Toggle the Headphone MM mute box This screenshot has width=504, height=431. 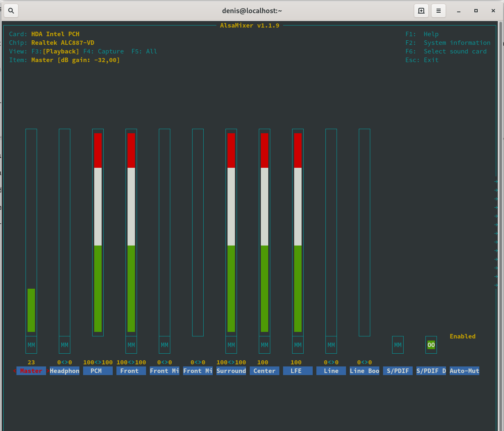click(x=65, y=345)
